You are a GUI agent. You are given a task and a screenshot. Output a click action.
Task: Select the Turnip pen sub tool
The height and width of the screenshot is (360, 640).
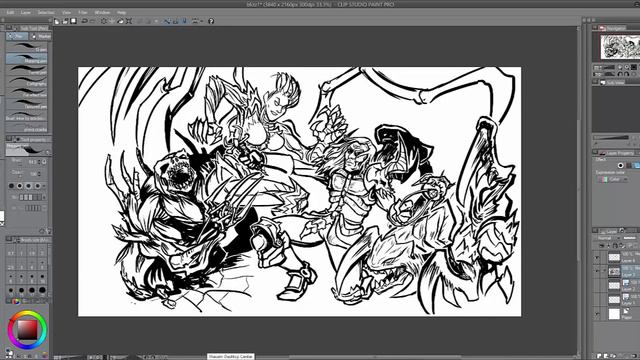tap(27, 70)
